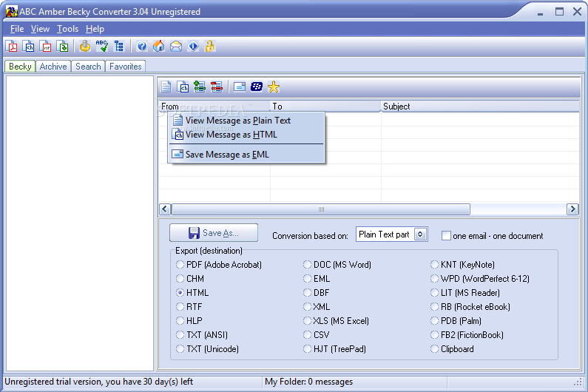The height and width of the screenshot is (392, 588).
Task: Click the To column header
Action: pyautogui.click(x=325, y=107)
